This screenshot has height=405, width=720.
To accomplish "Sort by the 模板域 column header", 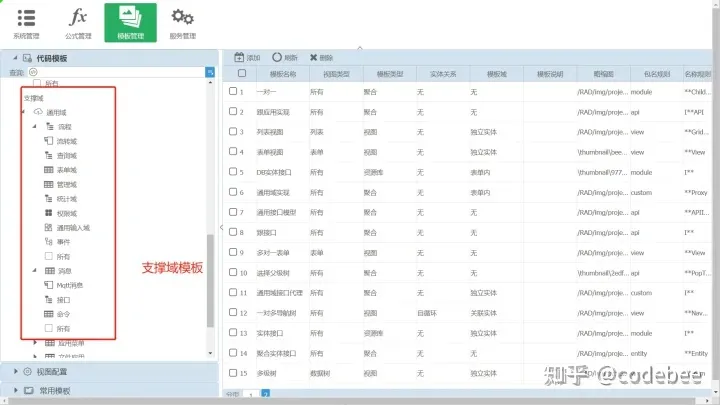I will tap(497, 73).
